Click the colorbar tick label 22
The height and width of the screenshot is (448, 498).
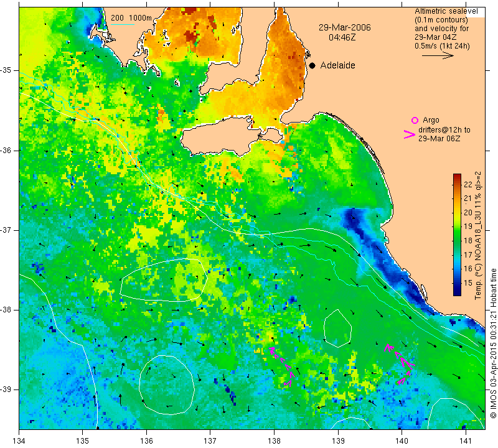[x=468, y=184]
